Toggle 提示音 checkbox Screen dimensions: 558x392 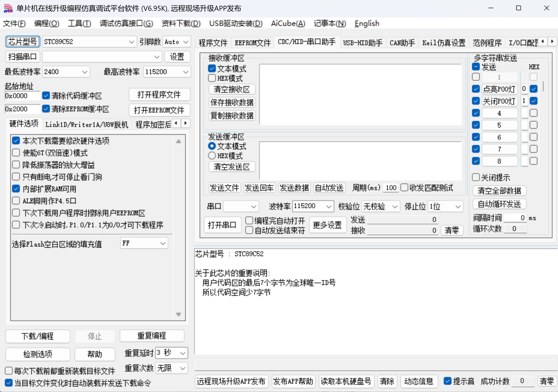[447, 381]
